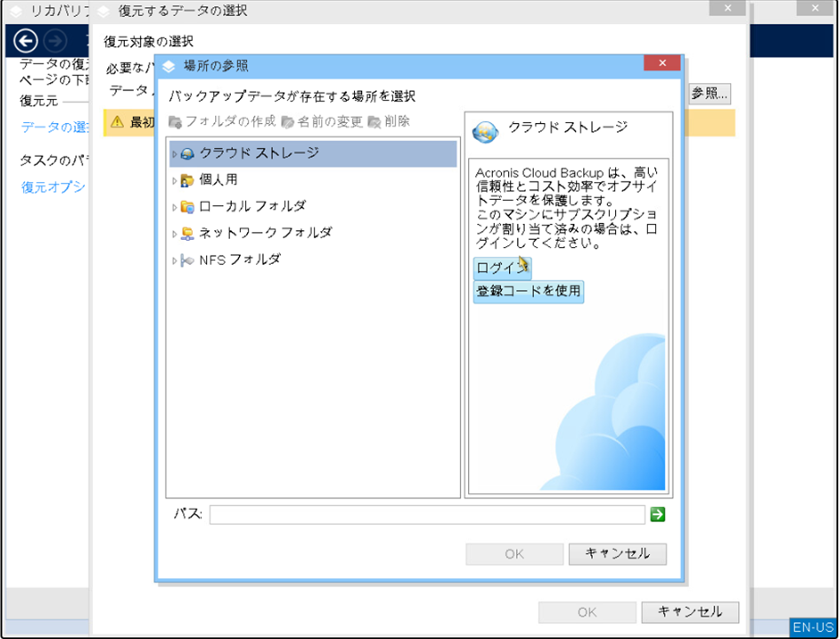The image size is (840, 639).
Task: Expand the クラウド ストレージ tree node
Action: [x=174, y=154]
